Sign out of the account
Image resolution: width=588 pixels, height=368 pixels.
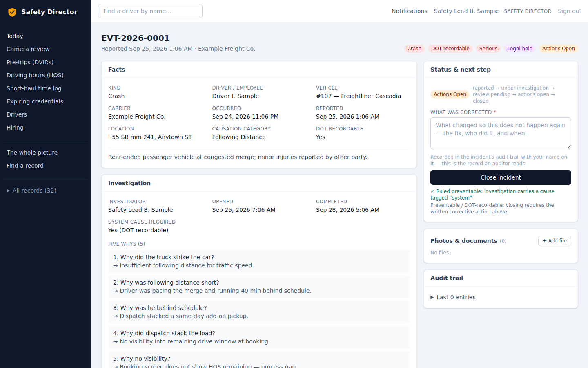(570, 11)
